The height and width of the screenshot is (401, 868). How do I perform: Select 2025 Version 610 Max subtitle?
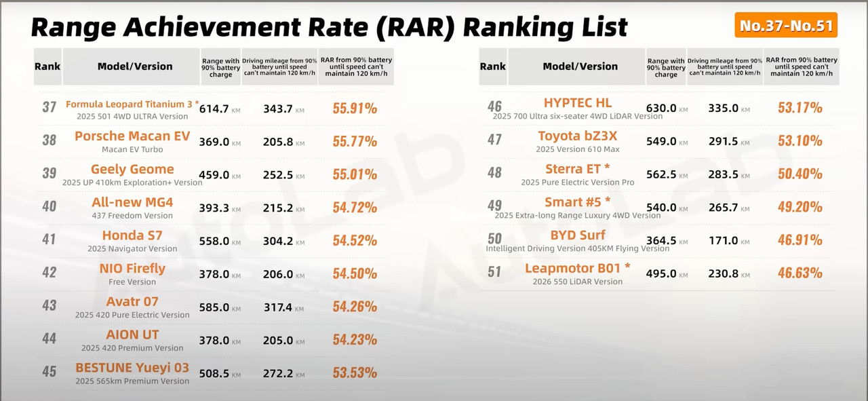click(578, 149)
